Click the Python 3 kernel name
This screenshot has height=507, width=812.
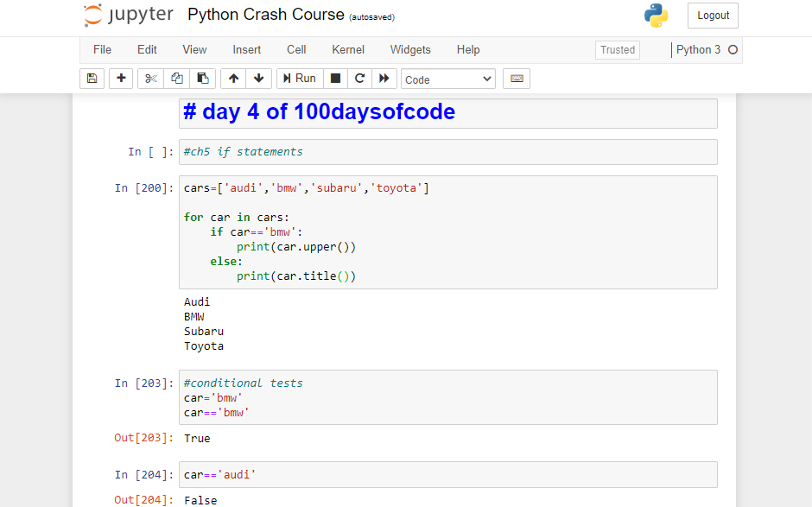point(698,50)
